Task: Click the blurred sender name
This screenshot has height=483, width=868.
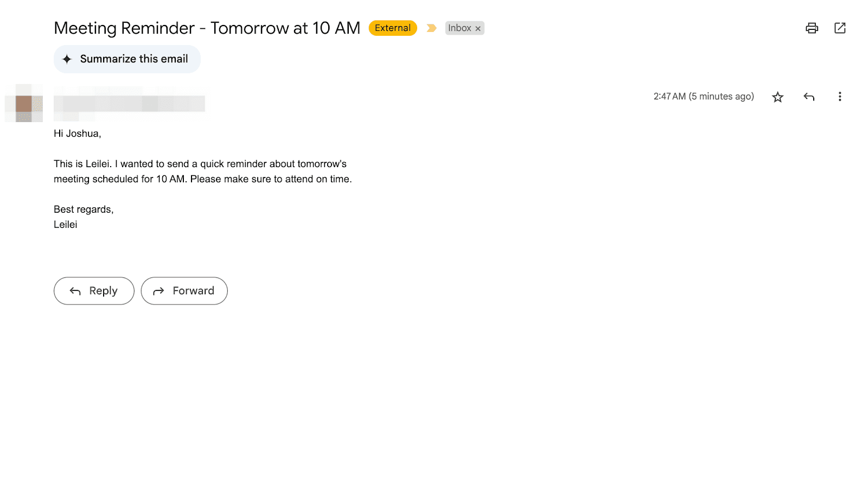Action: (129, 103)
